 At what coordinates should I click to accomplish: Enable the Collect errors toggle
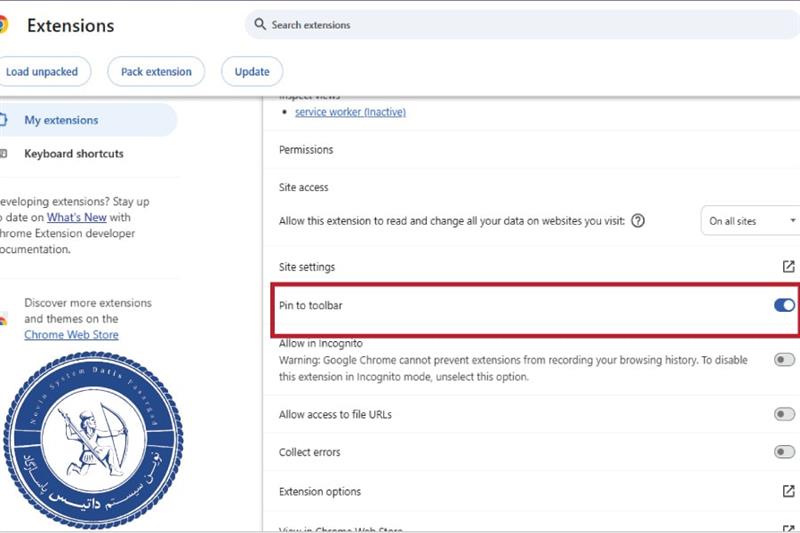coord(785,452)
